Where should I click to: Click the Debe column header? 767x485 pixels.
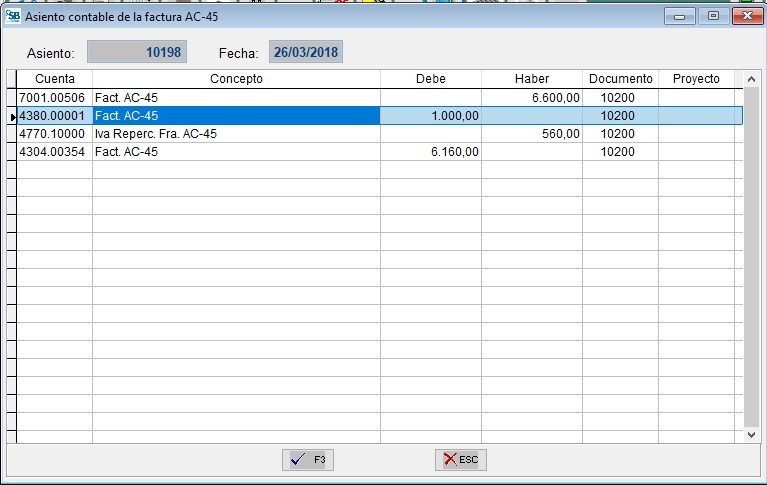pyautogui.click(x=430, y=79)
